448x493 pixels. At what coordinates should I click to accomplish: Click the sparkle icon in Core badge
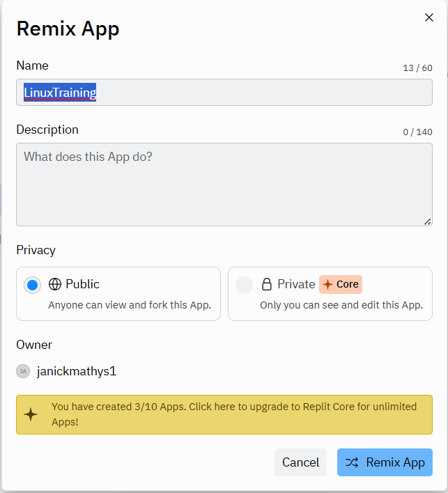(327, 284)
